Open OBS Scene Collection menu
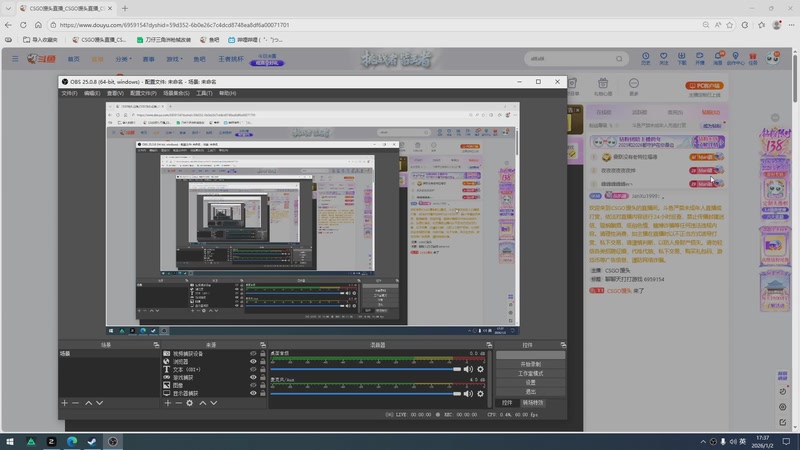This screenshot has width=800, height=450. 176,93
